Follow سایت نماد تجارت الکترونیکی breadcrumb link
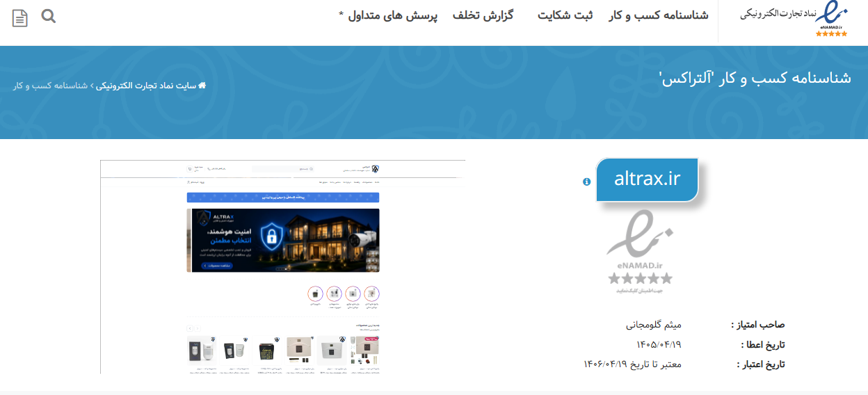This screenshot has width=868, height=395. coord(147,86)
